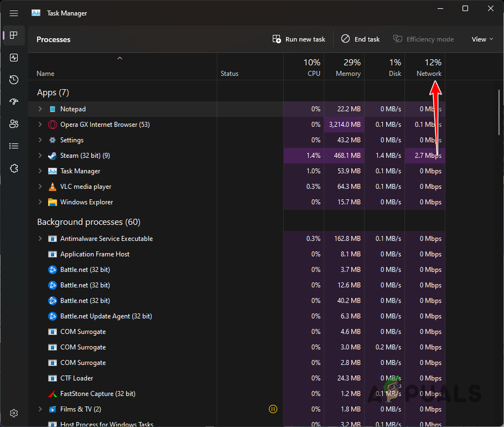Open the App history page
Viewport: 504px width, 427px height.
coord(13,79)
